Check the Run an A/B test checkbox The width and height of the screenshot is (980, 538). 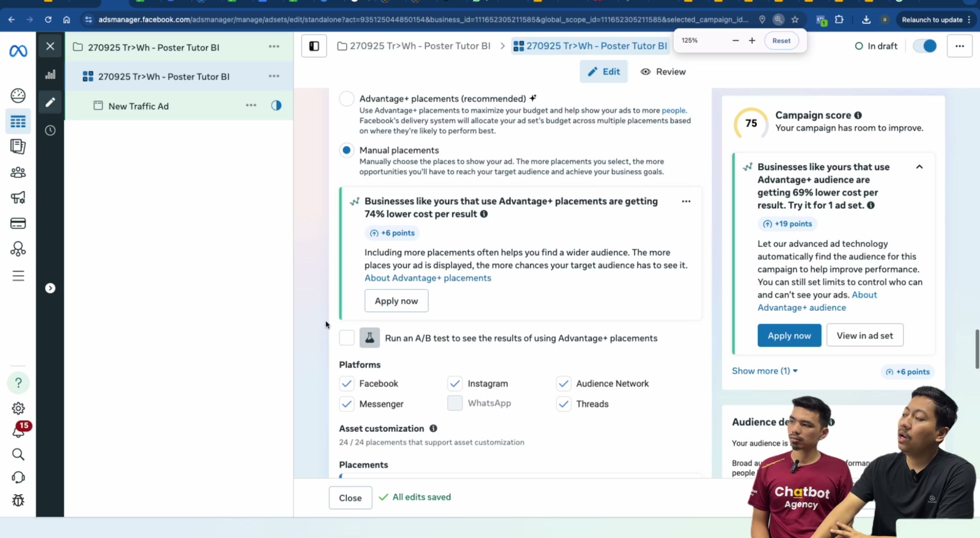click(x=347, y=338)
